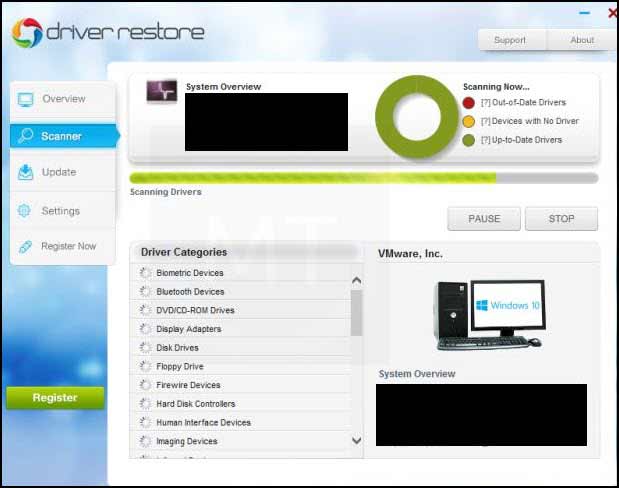Click the spinner icon beside Display Adapters

click(145, 329)
